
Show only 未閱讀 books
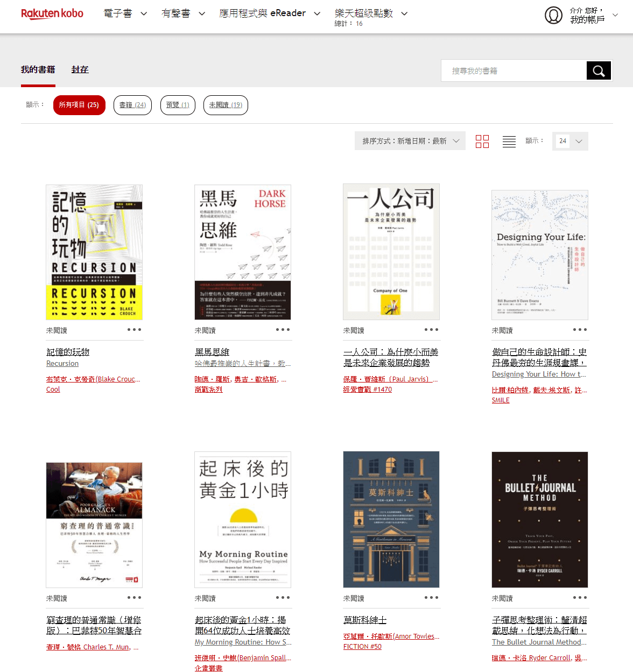pos(225,105)
